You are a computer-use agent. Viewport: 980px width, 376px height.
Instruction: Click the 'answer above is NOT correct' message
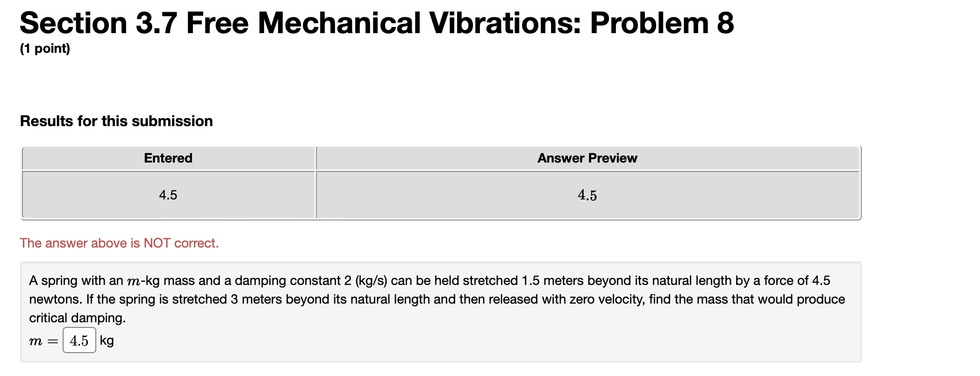coord(119,243)
